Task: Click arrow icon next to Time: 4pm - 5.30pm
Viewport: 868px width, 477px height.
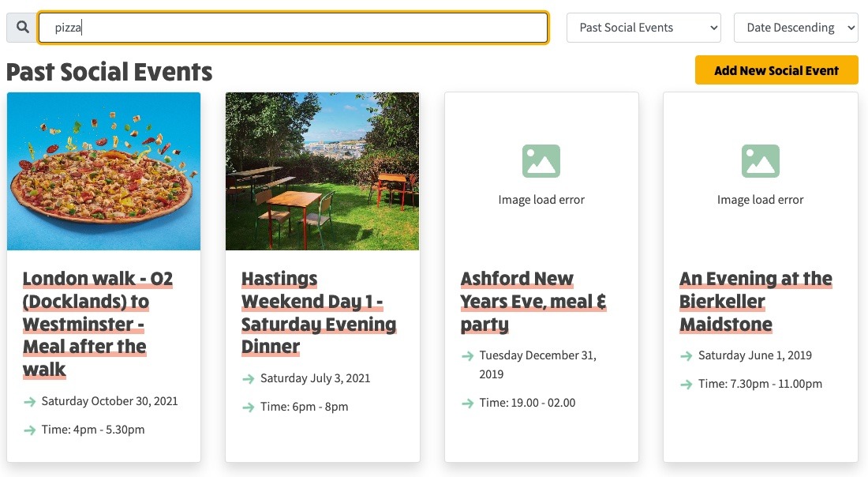Action: point(30,430)
